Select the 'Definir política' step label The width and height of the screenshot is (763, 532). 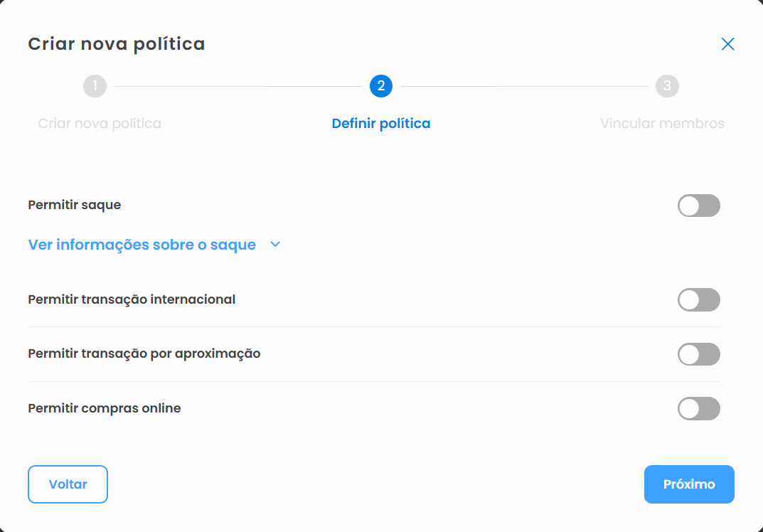click(381, 124)
